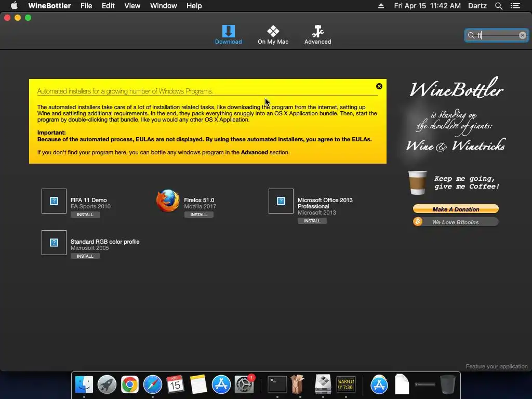532x399 pixels.
Task: Launch Safari from the Dock
Action: point(153,384)
